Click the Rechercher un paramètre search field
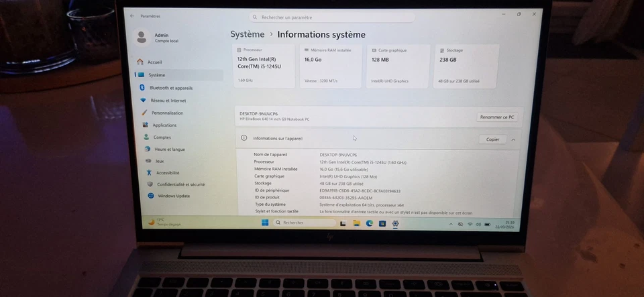Viewport: 644px width, 297px height. [332, 17]
